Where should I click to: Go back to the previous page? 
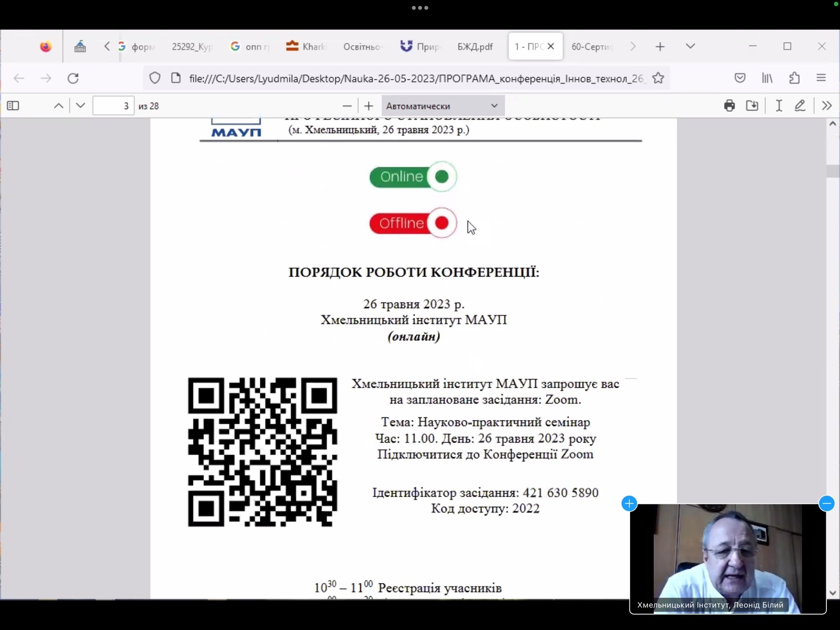click(19, 78)
